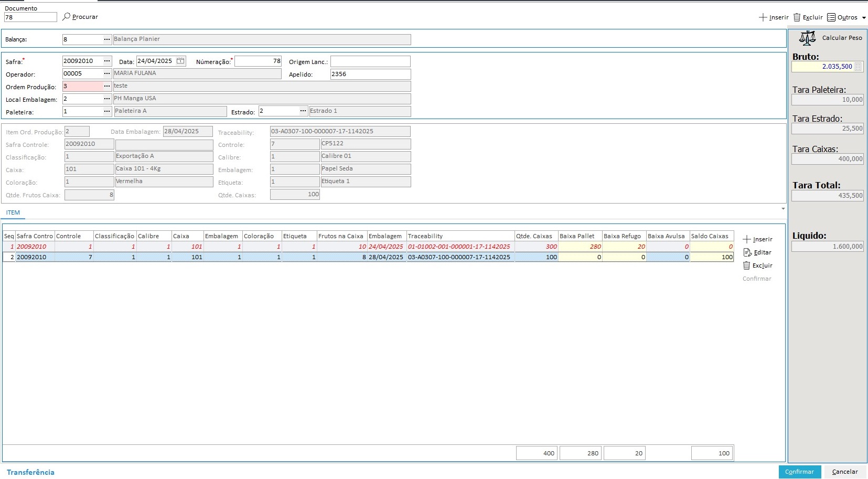The image size is (868, 479).
Task: Click the Tara Total value field
Action: click(828, 196)
